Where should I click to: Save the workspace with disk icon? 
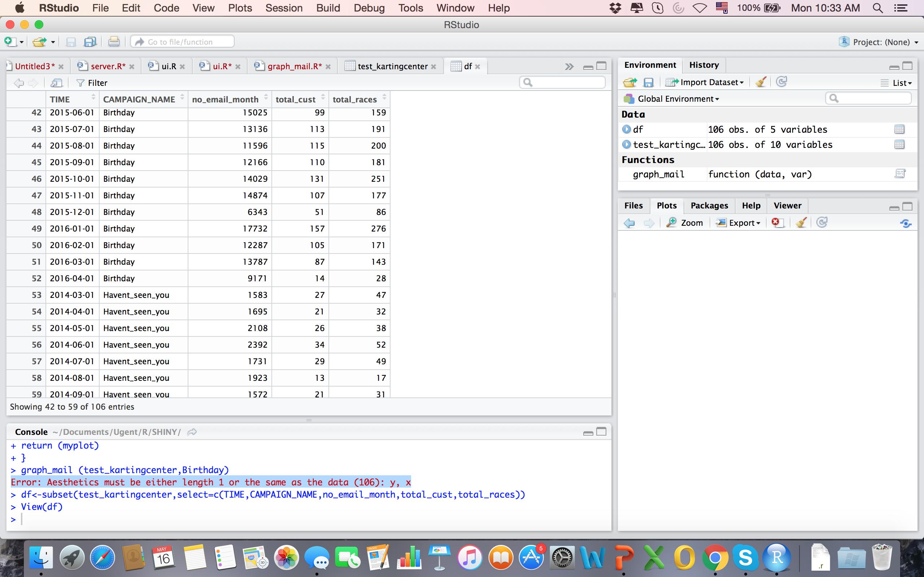pyautogui.click(x=649, y=82)
